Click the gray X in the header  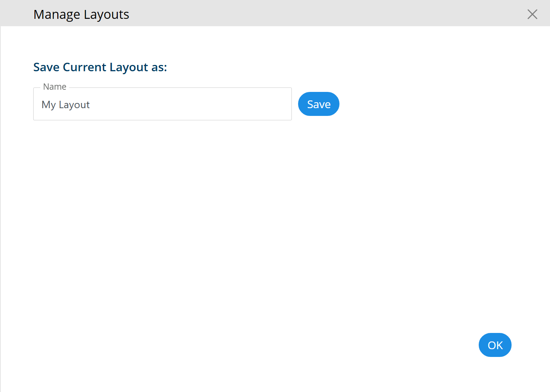(532, 14)
